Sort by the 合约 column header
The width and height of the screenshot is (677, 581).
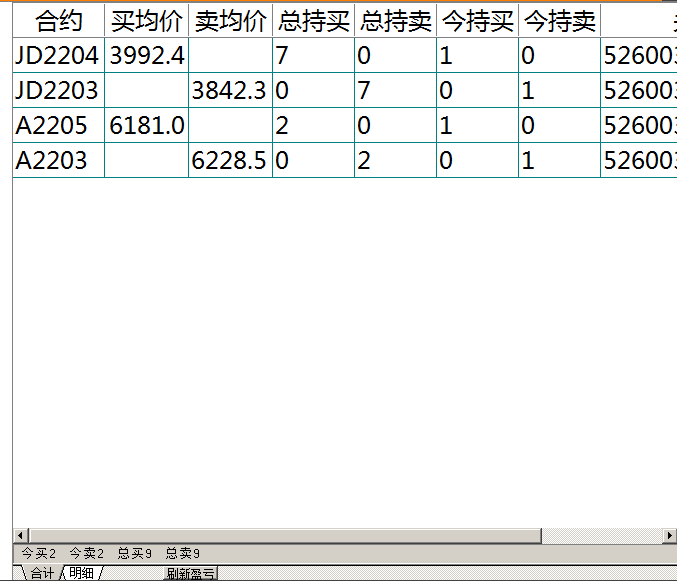click(x=58, y=21)
